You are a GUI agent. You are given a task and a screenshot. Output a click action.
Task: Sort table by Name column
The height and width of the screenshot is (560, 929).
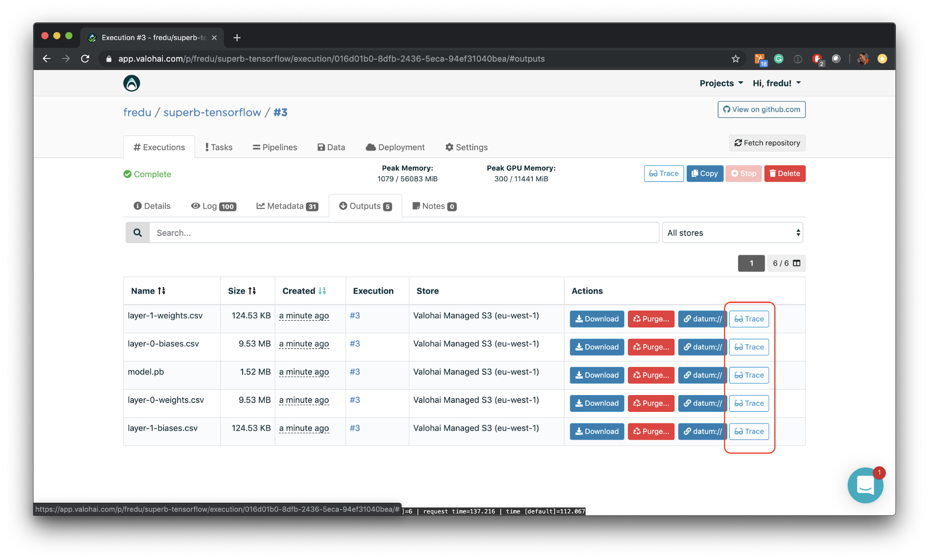[x=148, y=290]
